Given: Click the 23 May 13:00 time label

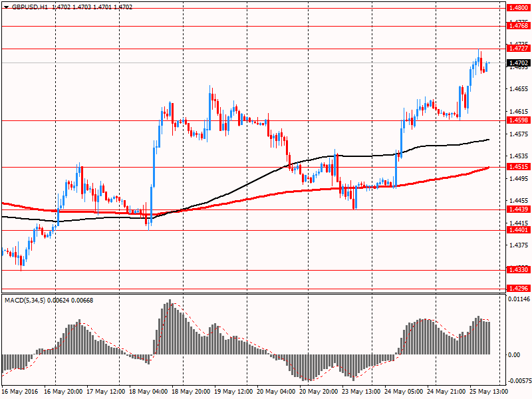Looking at the screenshot, I should pyautogui.click(x=361, y=392).
